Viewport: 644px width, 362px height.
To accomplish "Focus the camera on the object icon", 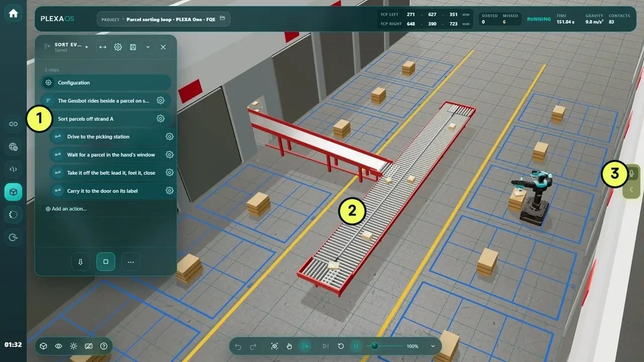I will (274, 346).
